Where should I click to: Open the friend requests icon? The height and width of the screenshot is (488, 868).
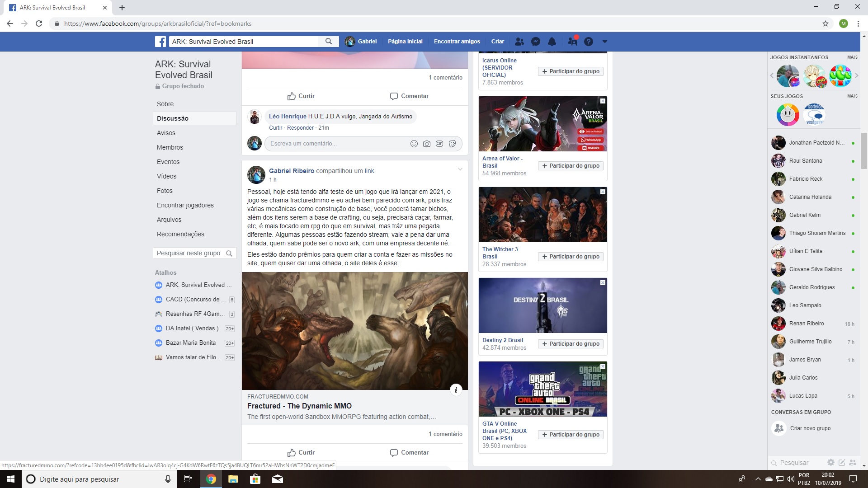point(519,42)
